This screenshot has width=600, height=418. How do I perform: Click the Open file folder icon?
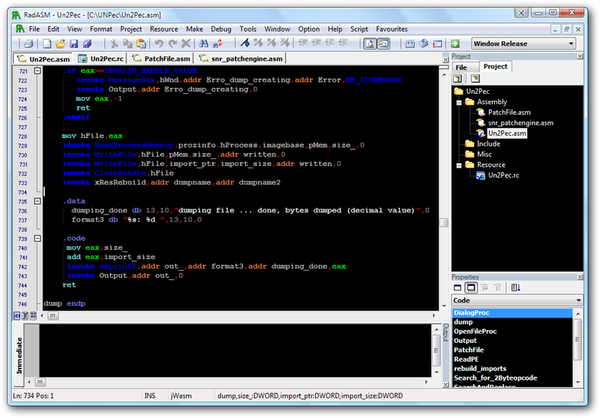pyautogui.click(x=60, y=44)
